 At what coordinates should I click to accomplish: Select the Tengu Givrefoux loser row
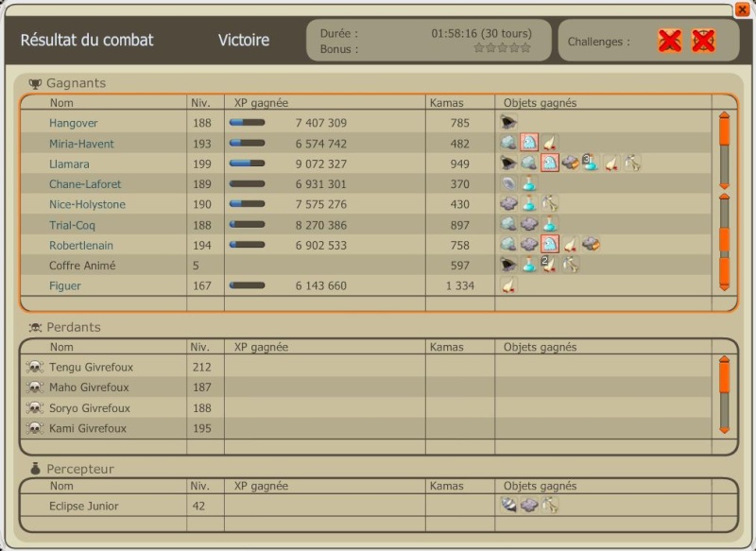click(366, 367)
